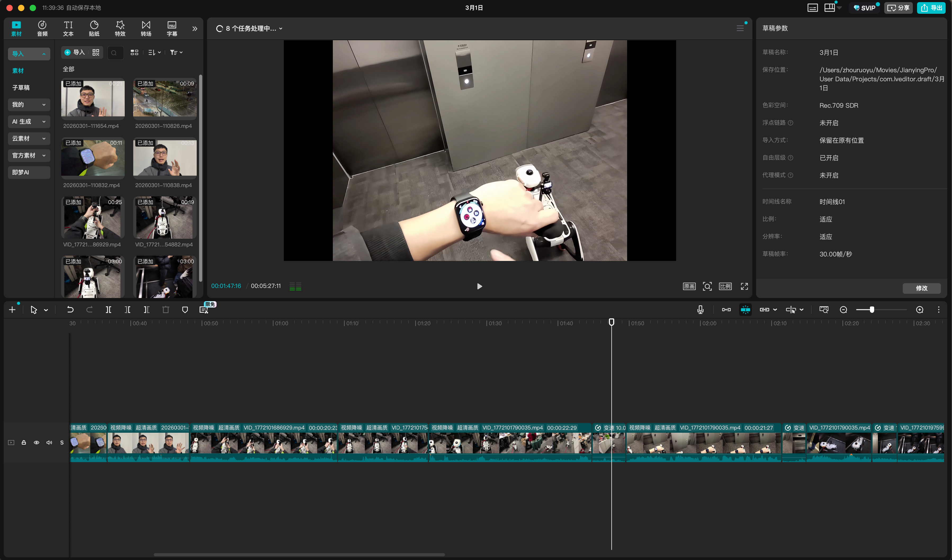Open the 字幕 tab
952x560 pixels.
[x=172, y=29]
